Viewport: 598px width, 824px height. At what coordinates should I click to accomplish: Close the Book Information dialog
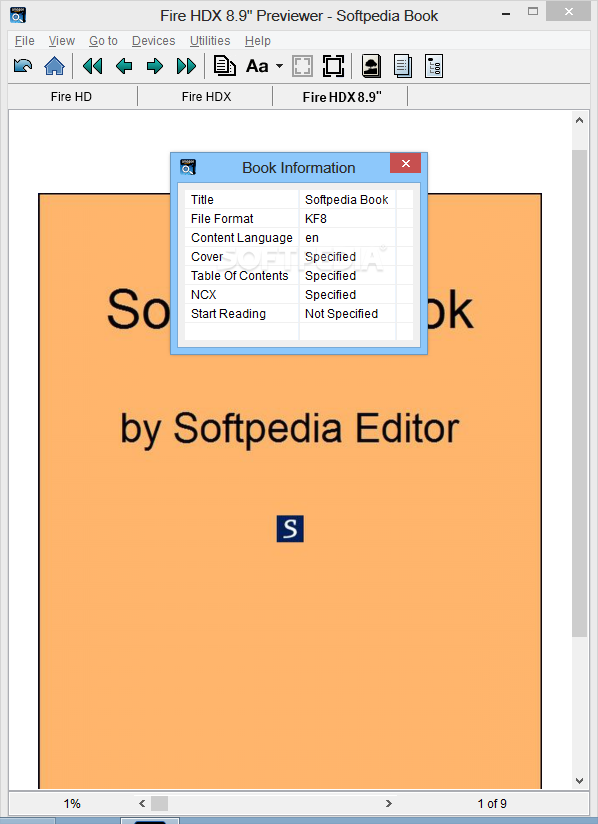pyautogui.click(x=406, y=163)
